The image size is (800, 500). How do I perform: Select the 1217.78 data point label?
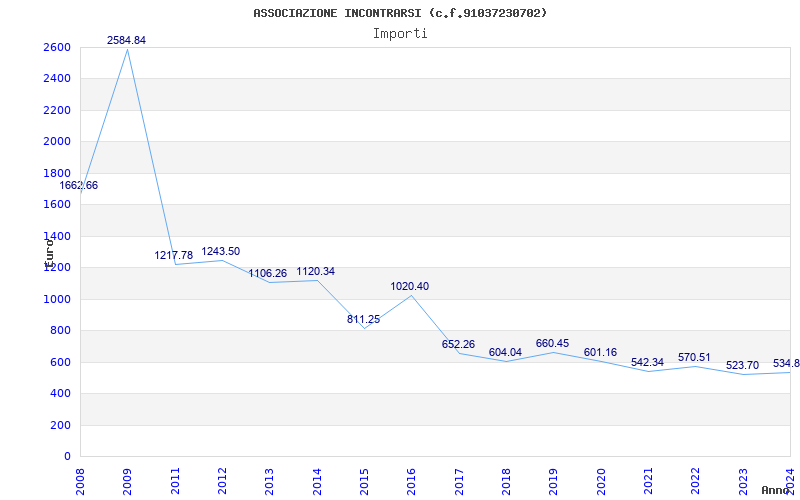point(173,256)
